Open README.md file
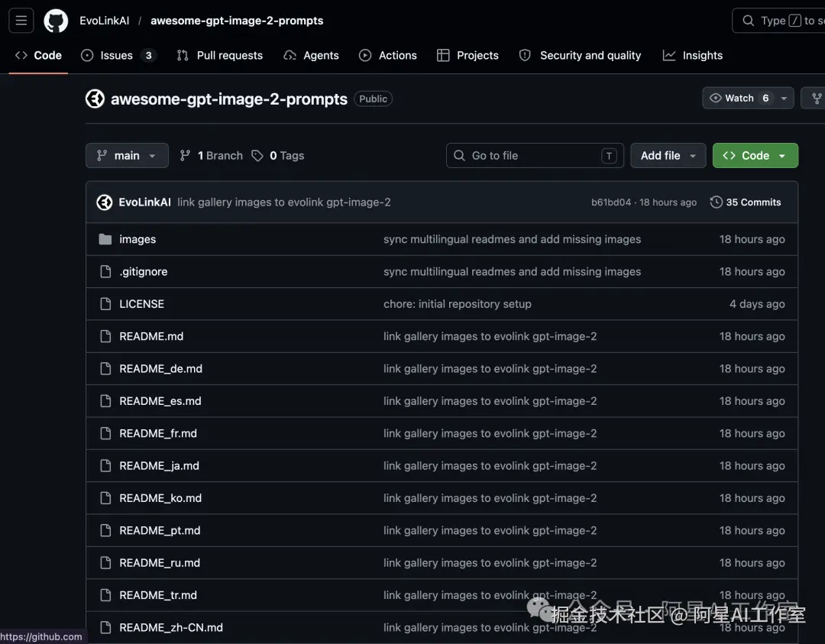 151,336
